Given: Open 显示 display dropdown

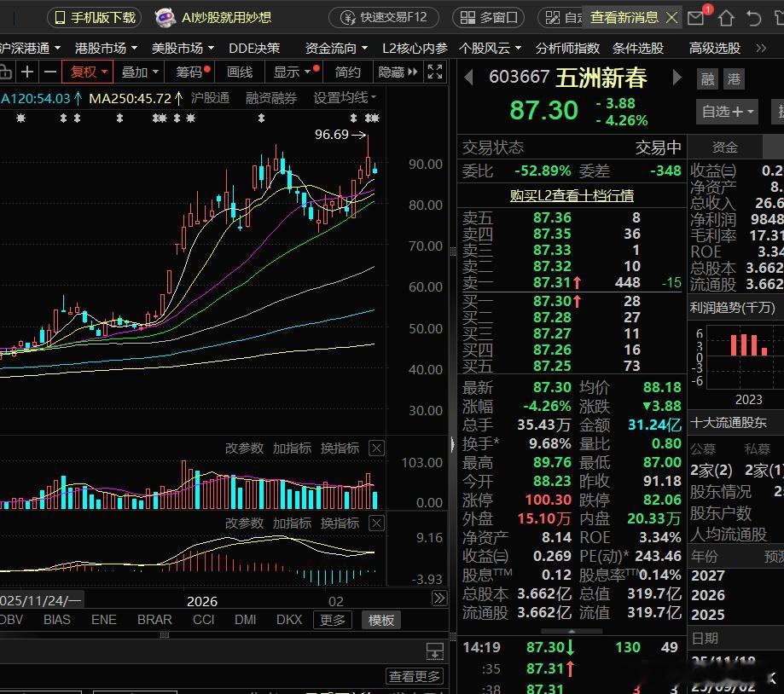Looking at the screenshot, I should tap(294, 72).
